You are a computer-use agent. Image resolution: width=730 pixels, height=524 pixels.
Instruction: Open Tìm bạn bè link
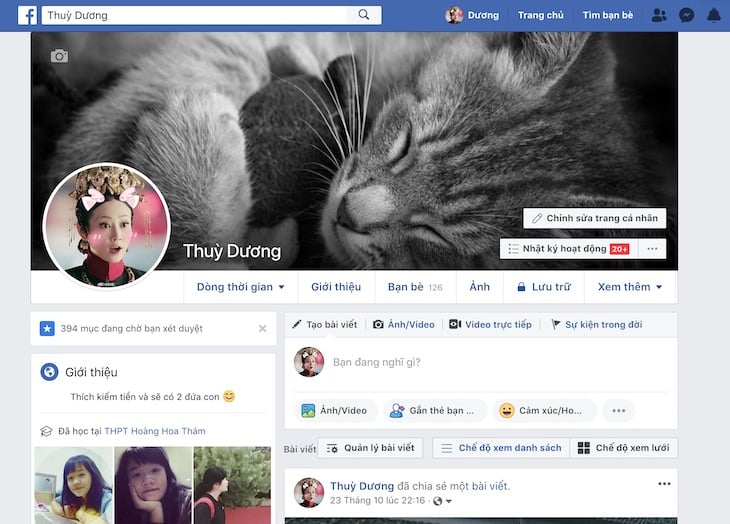[x=608, y=15]
